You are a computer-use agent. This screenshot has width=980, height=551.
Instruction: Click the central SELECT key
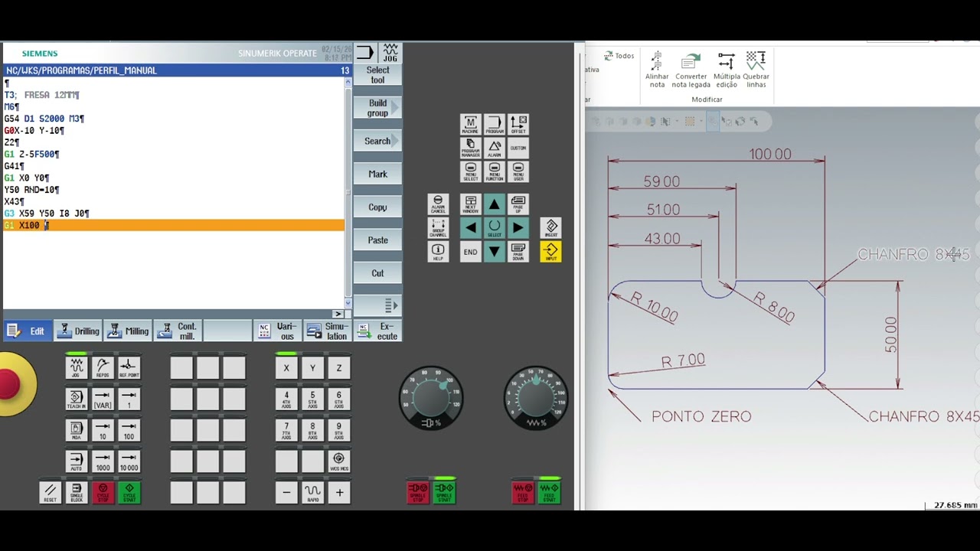[495, 228]
